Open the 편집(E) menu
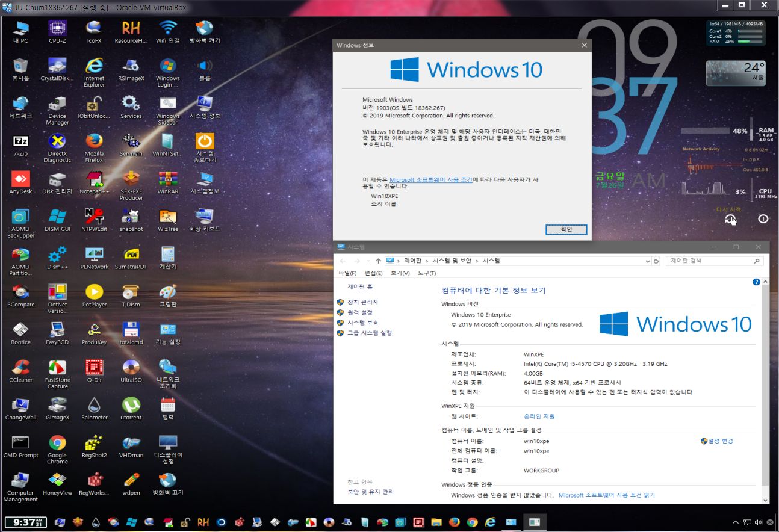 tap(373, 273)
